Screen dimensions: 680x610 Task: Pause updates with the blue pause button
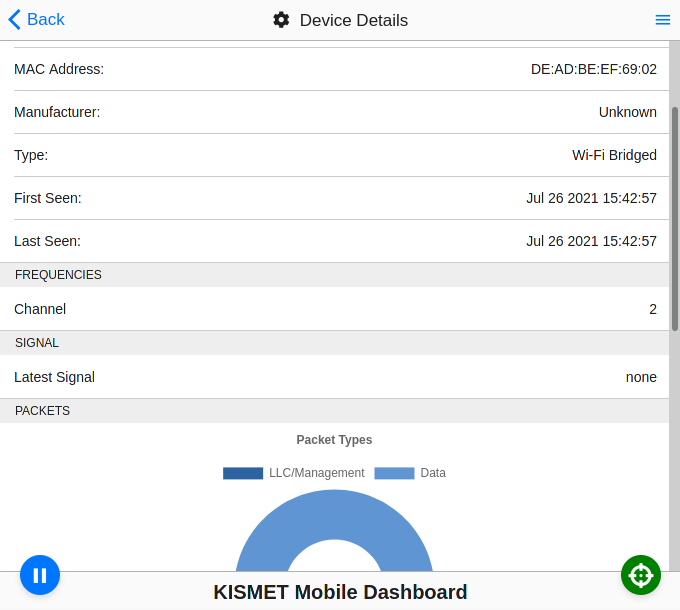click(40, 575)
